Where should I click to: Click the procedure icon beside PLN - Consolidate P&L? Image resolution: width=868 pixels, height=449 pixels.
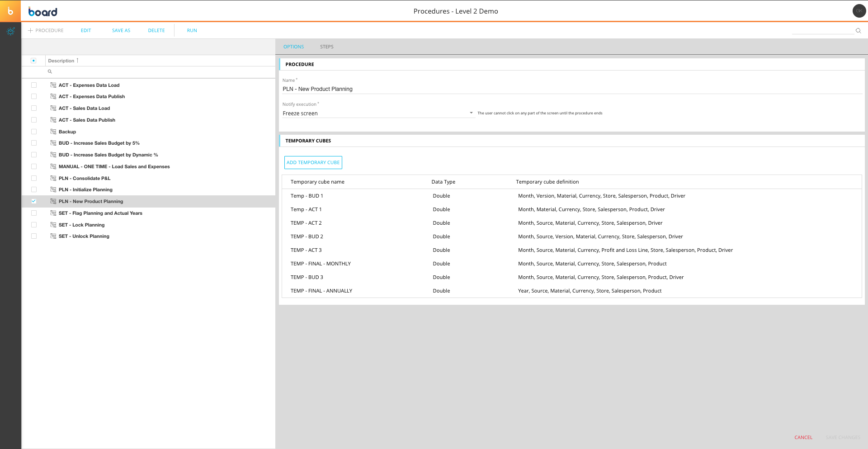coord(53,178)
